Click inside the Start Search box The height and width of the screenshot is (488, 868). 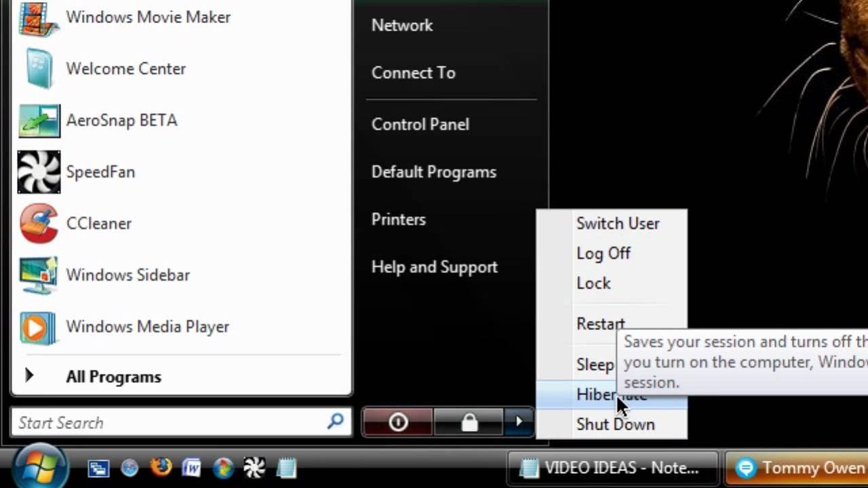pos(170,422)
